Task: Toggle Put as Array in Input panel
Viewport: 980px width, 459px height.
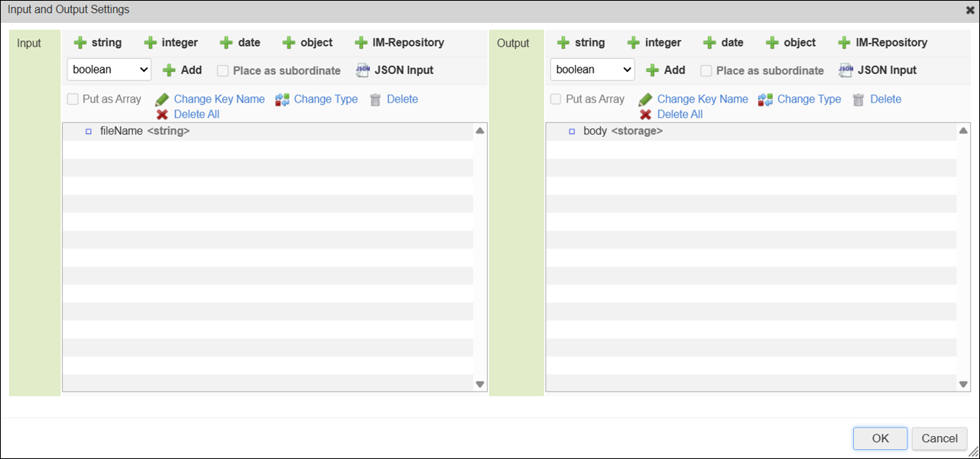Action: 73,99
